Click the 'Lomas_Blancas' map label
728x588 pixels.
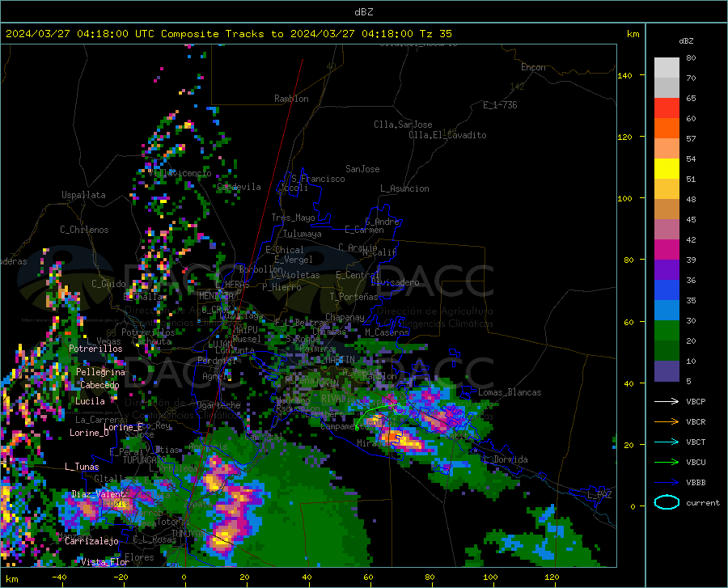point(510,392)
